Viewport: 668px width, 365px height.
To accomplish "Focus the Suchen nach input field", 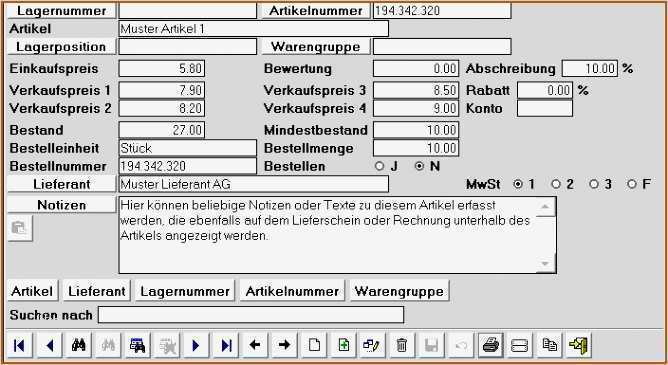I will click(251, 315).
